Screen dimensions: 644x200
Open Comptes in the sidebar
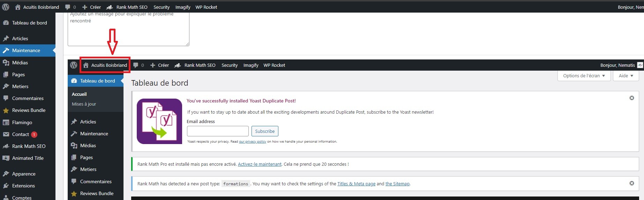tap(22, 197)
